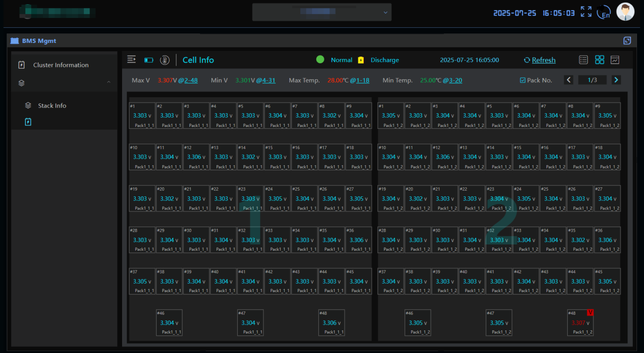Collapse the sidebar stack group chevron
This screenshot has height=353, width=644.
109,83
